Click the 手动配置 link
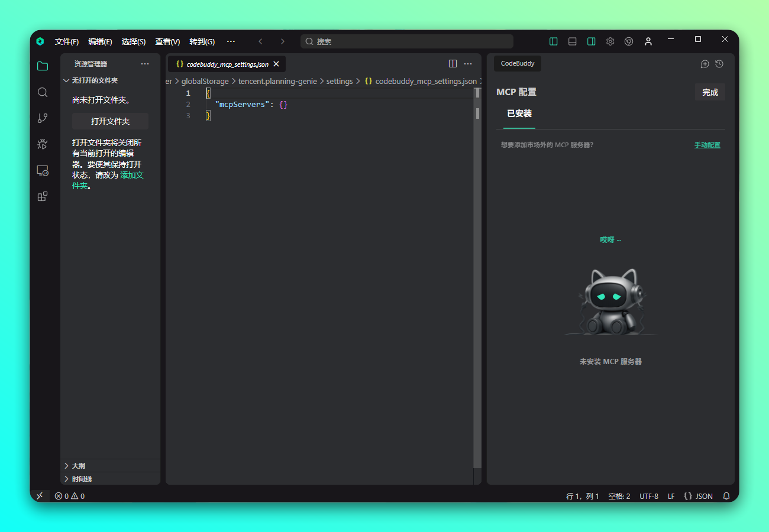The image size is (769, 532). pyautogui.click(x=707, y=145)
